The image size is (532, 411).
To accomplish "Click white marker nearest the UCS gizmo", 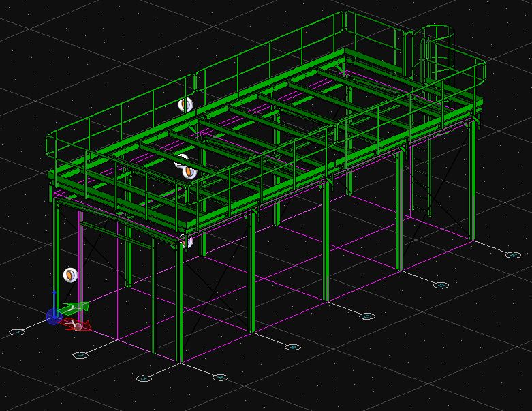I will pos(71,275).
